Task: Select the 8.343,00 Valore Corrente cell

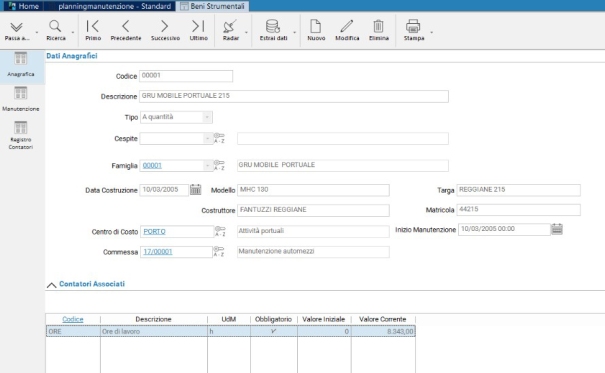Action: (x=383, y=331)
